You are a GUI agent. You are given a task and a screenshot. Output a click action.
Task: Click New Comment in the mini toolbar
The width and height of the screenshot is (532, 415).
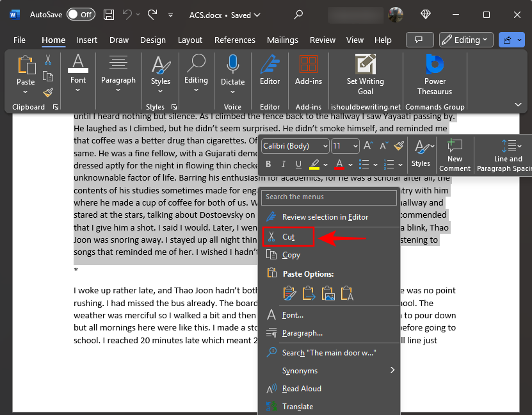455,154
